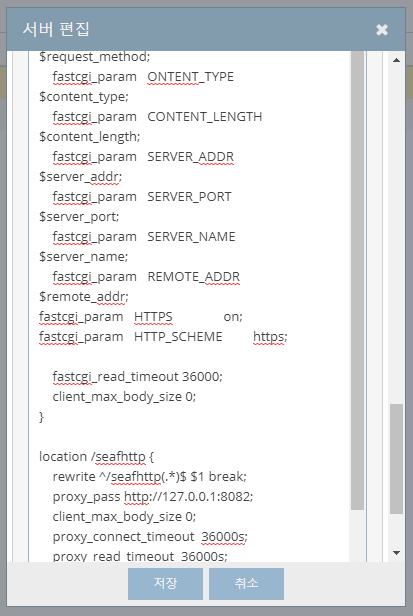
Task: Click 'client_max_body_size 0;' below proxy_pass
Action: tap(124, 517)
